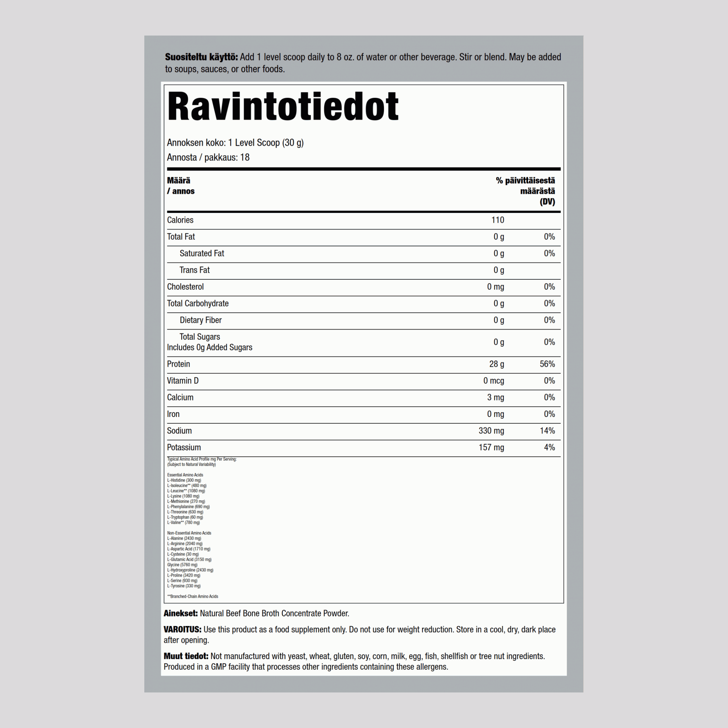This screenshot has height=728, width=728.
Task: Click the Vitamin D row label
Action: [183, 381]
